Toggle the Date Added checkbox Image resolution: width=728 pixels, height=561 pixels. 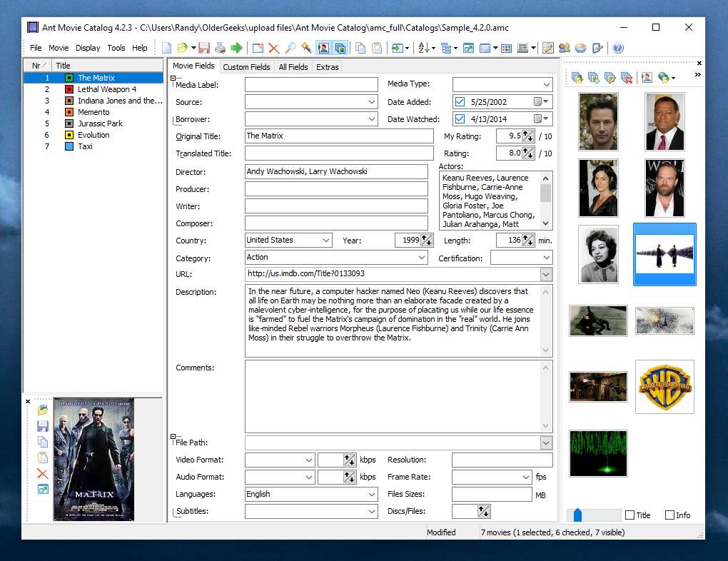460,101
